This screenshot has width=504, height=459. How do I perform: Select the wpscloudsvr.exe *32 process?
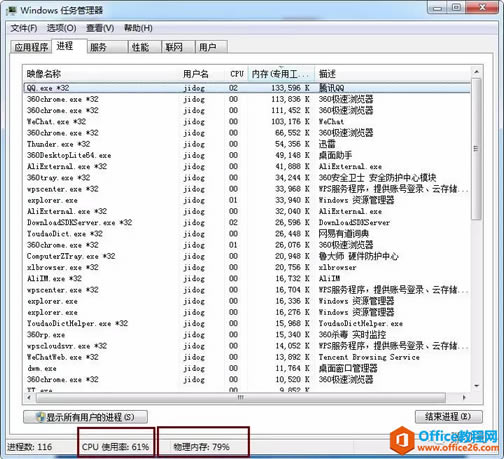pos(247,346)
